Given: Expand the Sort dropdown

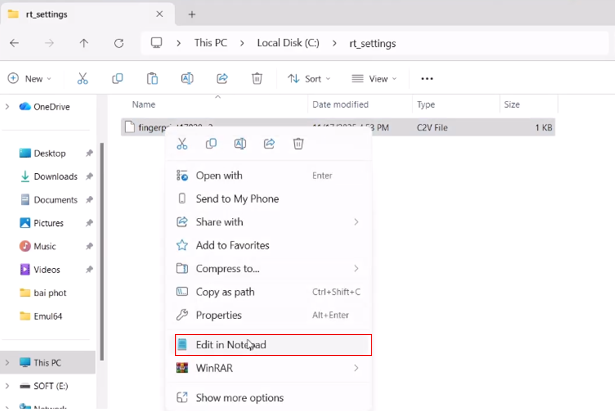Looking at the screenshot, I should pos(309,78).
